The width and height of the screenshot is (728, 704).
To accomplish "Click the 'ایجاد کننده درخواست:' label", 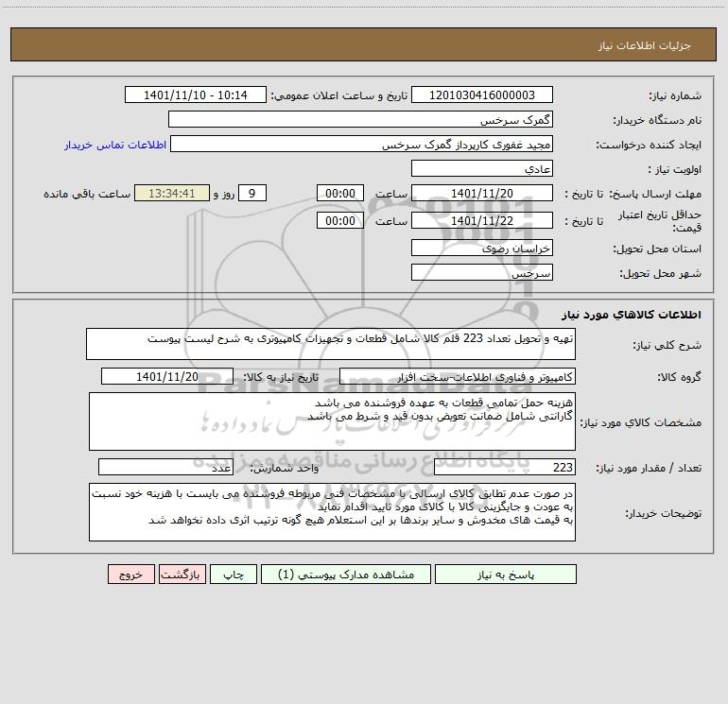I will pyautogui.click(x=649, y=145).
